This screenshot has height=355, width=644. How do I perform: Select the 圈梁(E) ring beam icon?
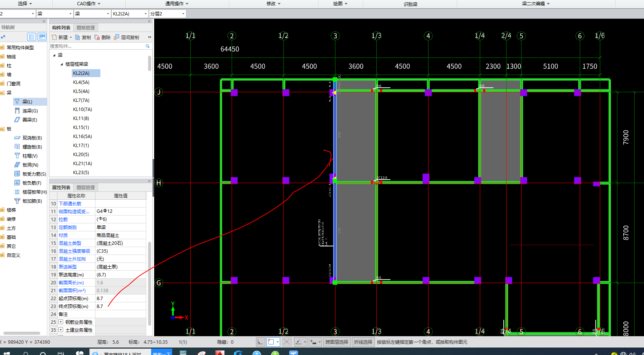(17, 120)
